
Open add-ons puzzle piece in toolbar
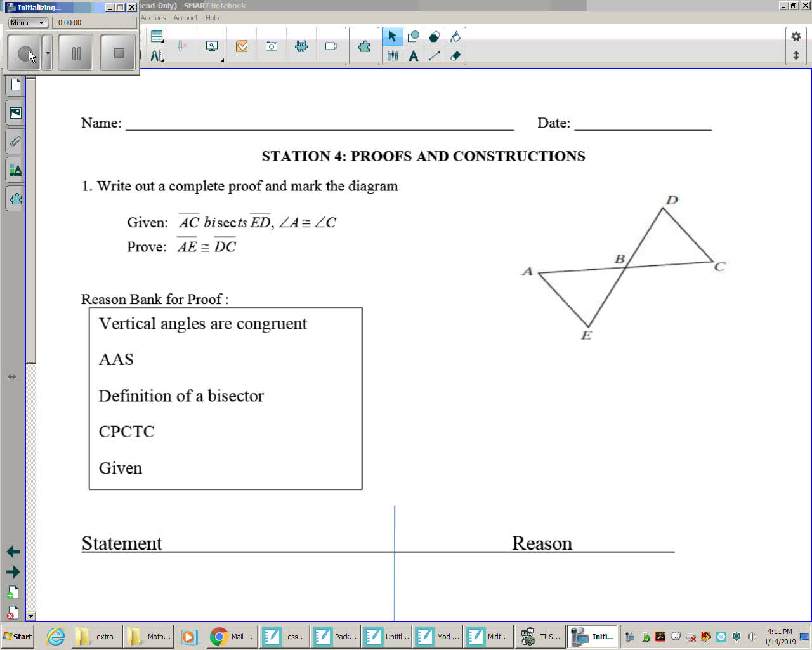364,46
